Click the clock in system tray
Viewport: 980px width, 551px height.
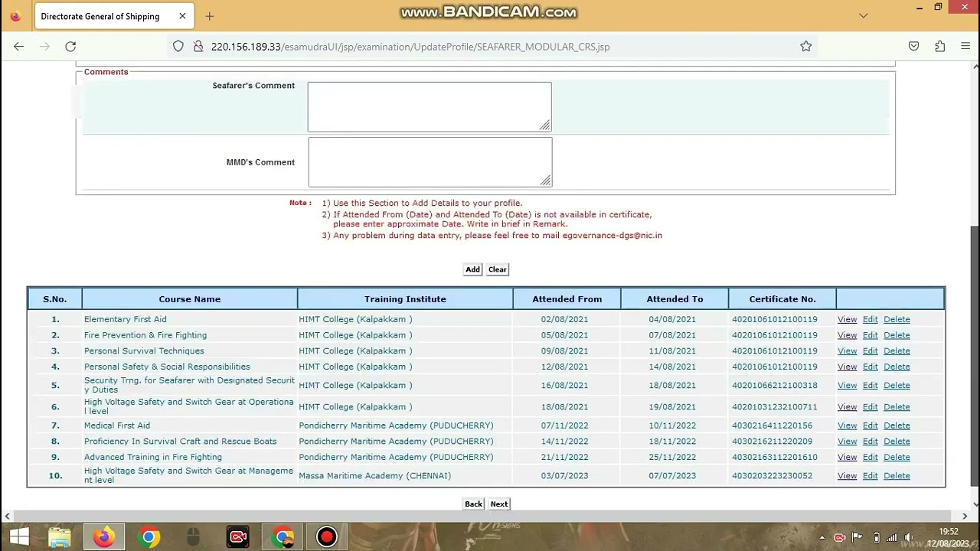point(948,537)
